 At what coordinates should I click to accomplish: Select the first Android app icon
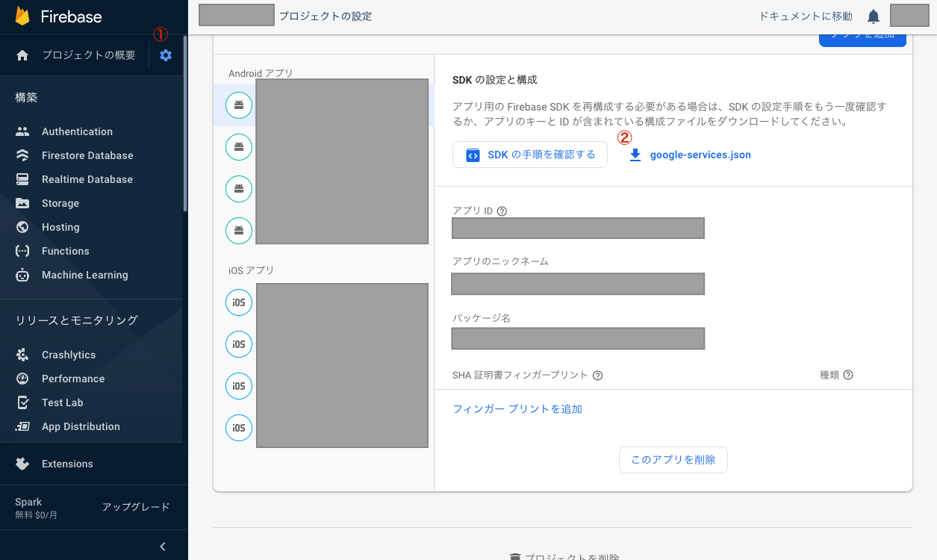tap(238, 105)
